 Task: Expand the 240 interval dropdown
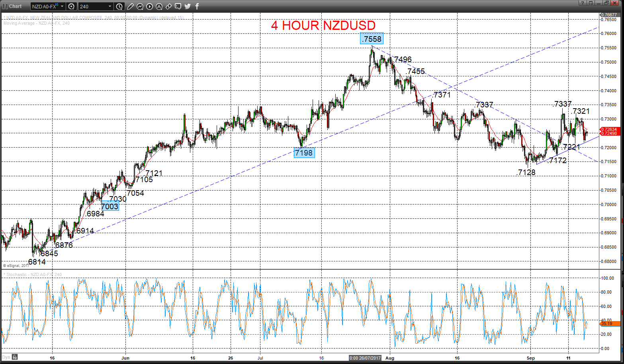point(110,6)
